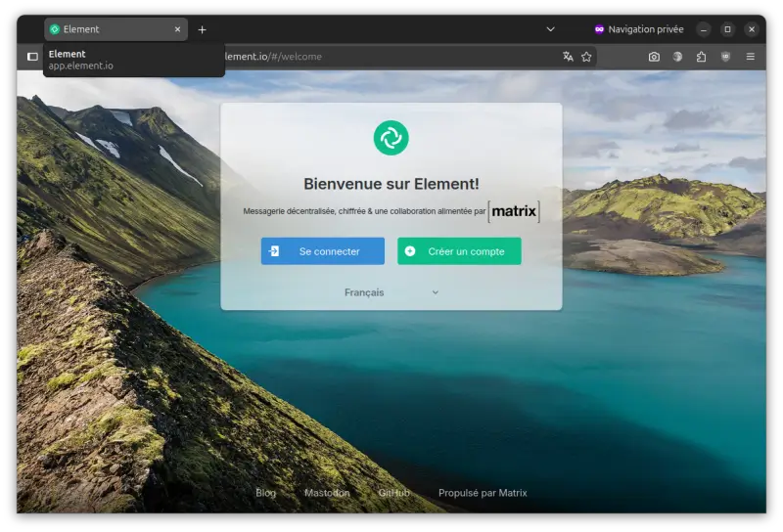This screenshot has height=532, width=783.
Task: Open the Blog footer link
Action: coord(265,493)
